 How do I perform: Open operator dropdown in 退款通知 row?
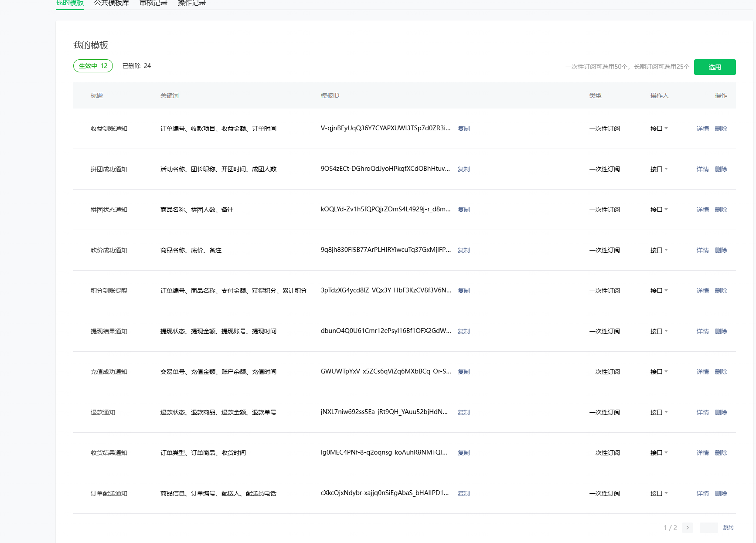[659, 412]
